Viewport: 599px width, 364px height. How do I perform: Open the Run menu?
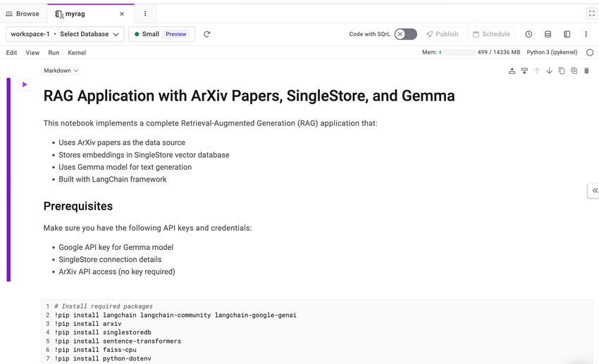pos(54,53)
